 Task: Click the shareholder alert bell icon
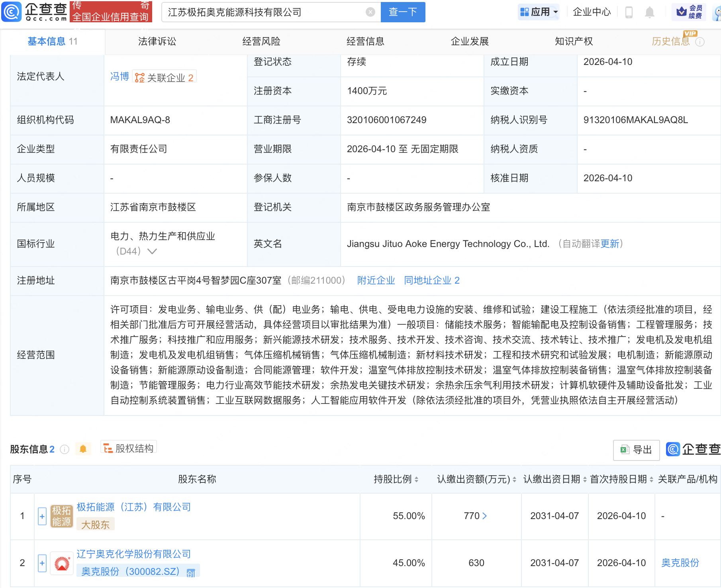tap(83, 449)
